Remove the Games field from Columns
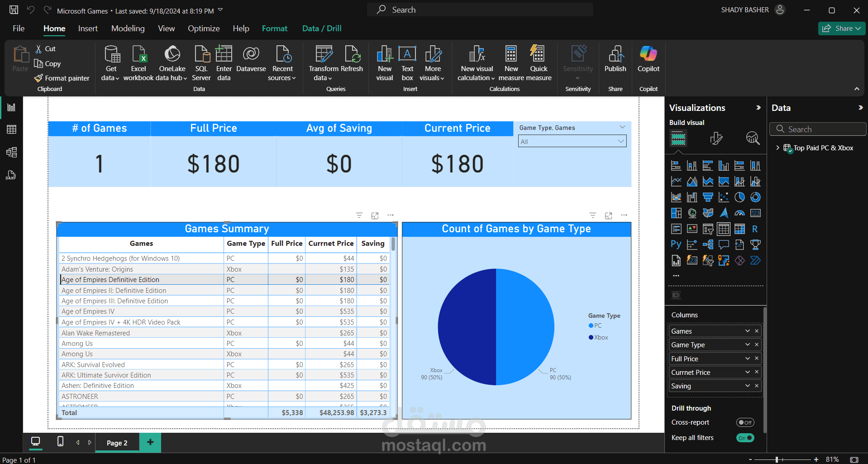This screenshot has width=868, height=464. tap(756, 331)
